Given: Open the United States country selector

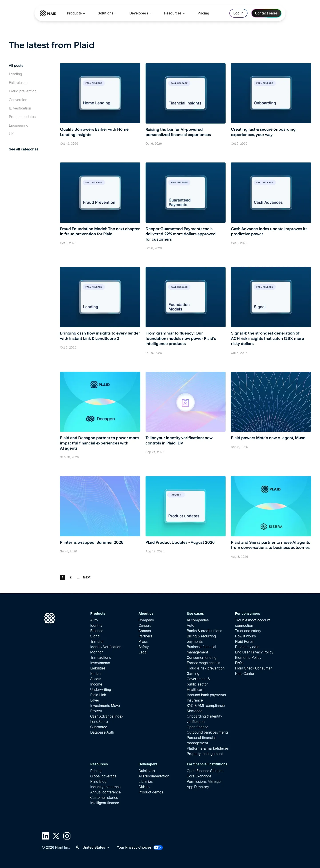Looking at the screenshot, I should 96,848.
